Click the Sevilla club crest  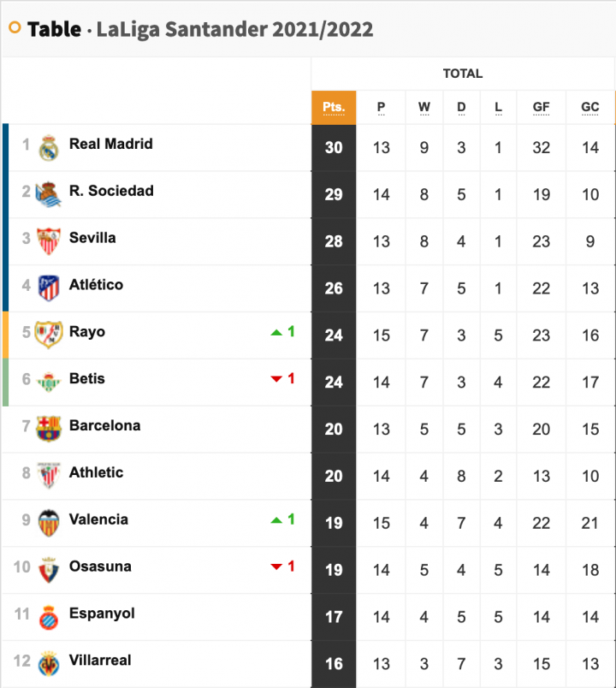[48, 241]
